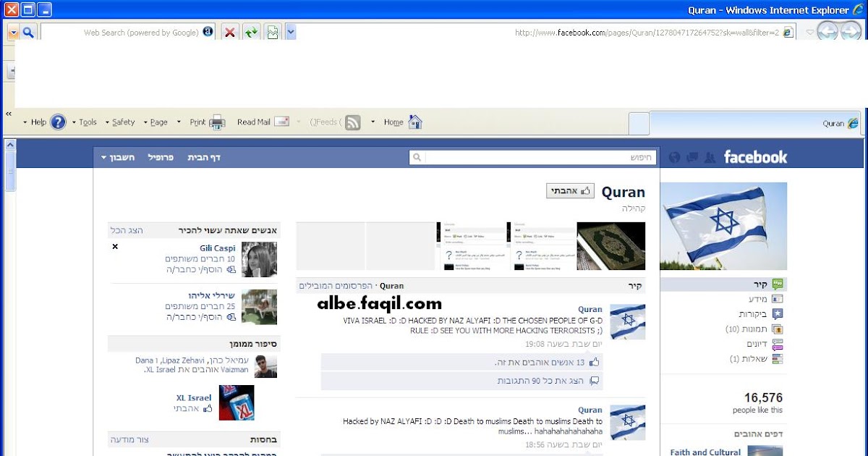The width and height of the screenshot is (868, 456).
Task: Click the facebook logo
Action: point(755,157)
